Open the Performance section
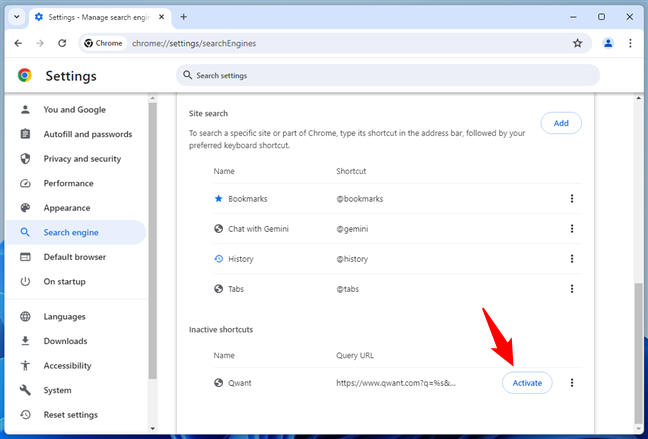 pyautogui.click(x=75, y=183)
